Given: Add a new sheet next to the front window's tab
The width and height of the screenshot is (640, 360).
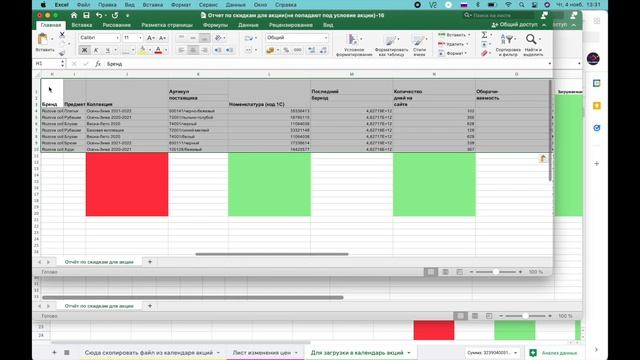Looking at the screenshot, I should 150,262.
